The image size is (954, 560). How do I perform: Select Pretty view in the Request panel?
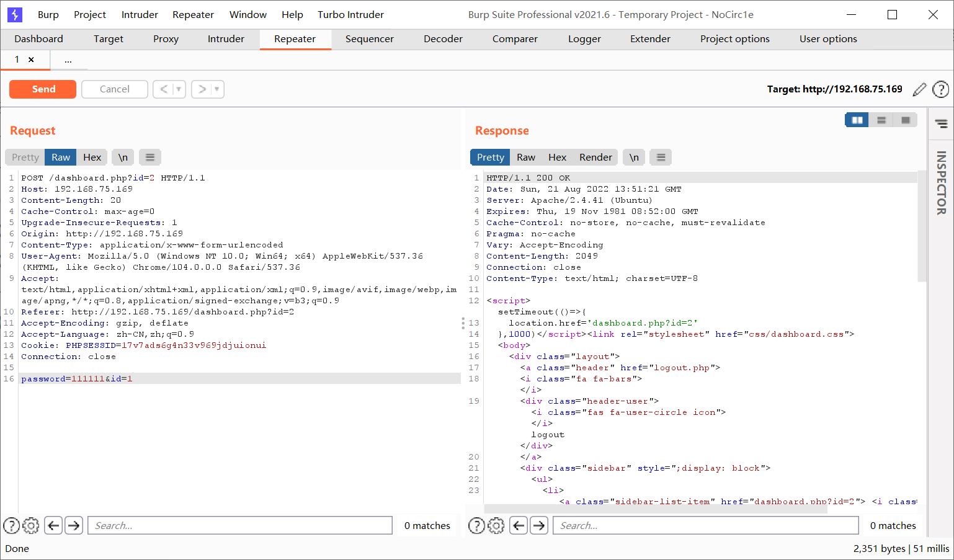point(25,158)
